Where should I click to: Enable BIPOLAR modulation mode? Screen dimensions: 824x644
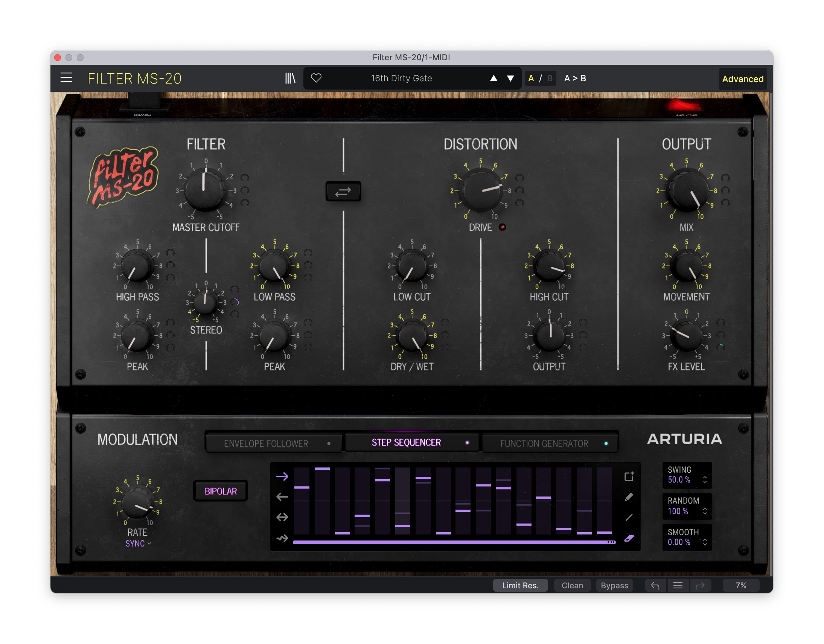220,491
